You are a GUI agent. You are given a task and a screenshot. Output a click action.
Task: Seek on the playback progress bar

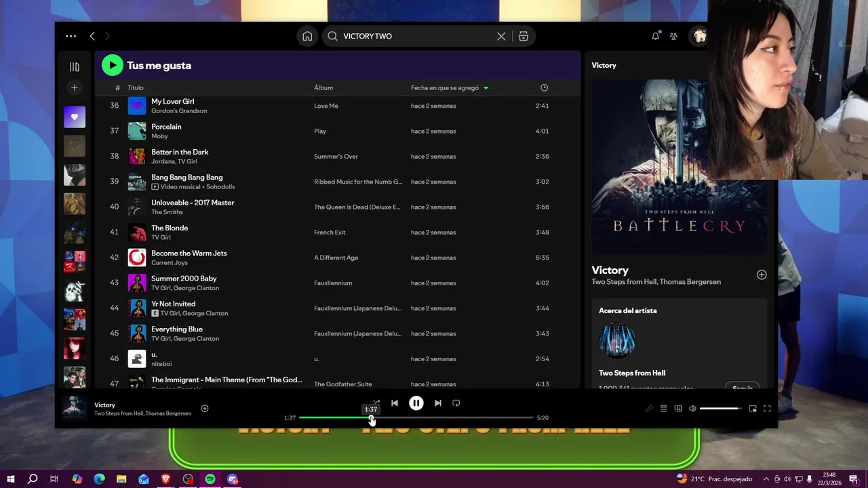pyautogui.click(x=416, y=418)
